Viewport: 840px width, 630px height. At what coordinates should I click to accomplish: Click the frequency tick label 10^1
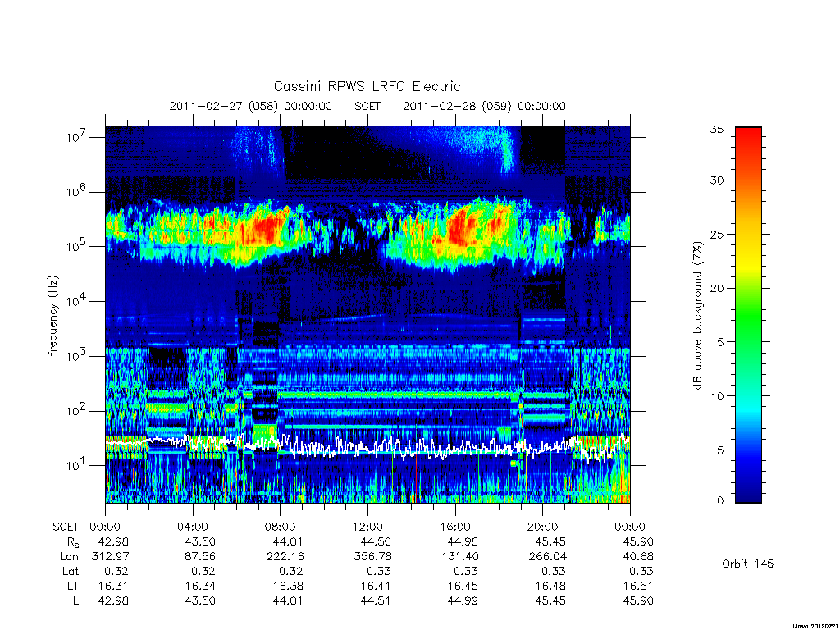pyautogui.click(x=77, y=465)
